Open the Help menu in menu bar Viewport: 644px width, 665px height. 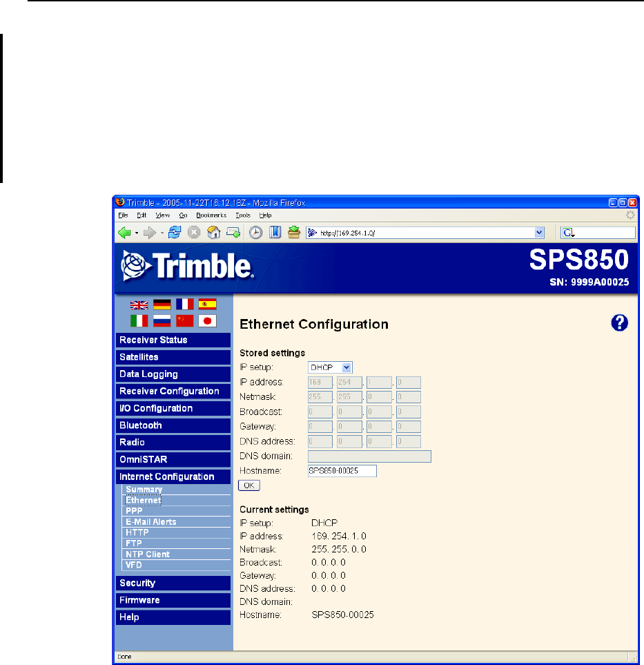[x=266, y=215]
